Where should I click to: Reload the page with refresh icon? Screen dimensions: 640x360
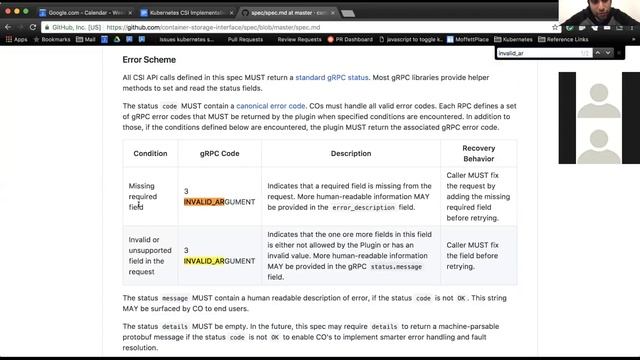point(33,27)
